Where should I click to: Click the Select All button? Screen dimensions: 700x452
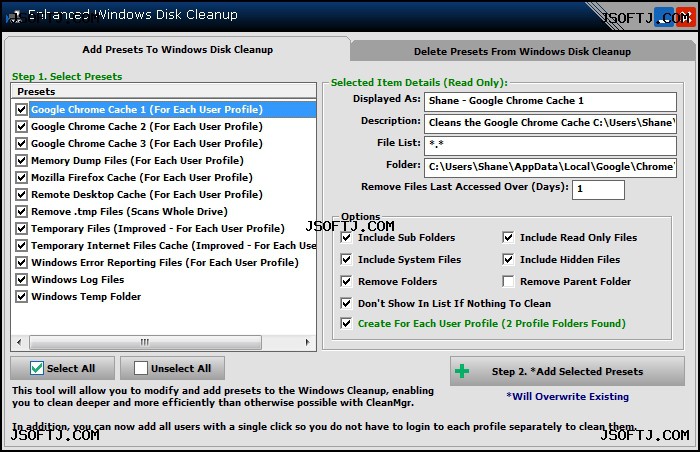[x=62, y=368]
